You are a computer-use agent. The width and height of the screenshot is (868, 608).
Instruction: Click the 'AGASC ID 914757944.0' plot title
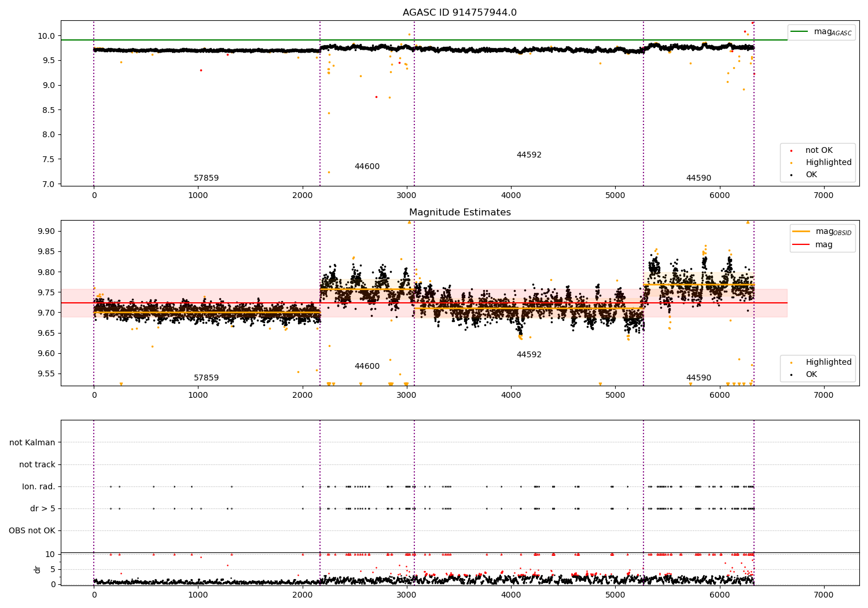coord(459,13)
